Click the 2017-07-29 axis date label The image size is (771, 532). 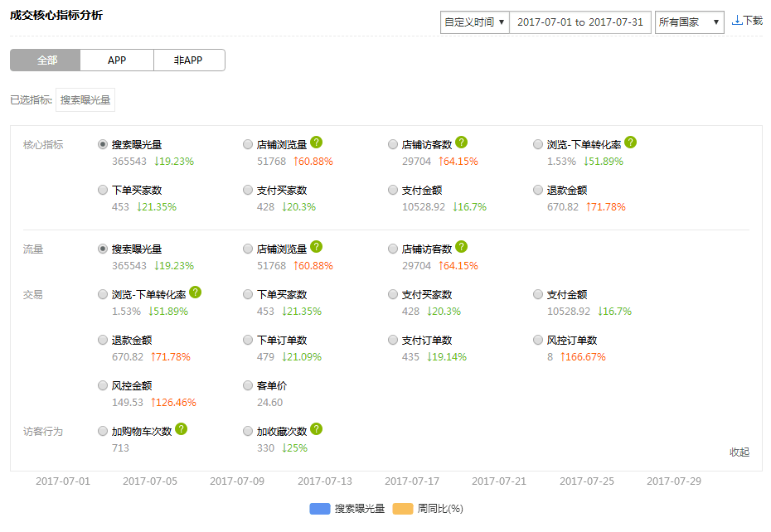coord(674,481)
